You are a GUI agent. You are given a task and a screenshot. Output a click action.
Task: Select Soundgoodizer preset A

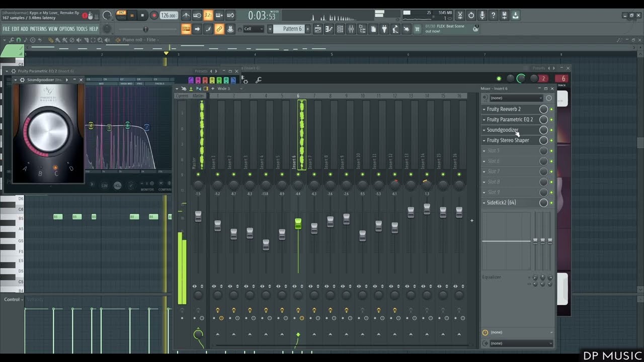pos(25,168)
